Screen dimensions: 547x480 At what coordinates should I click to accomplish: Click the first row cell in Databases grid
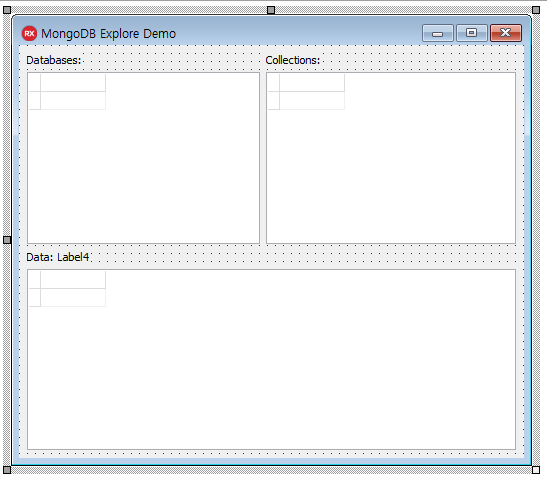[x=73, y=101]
